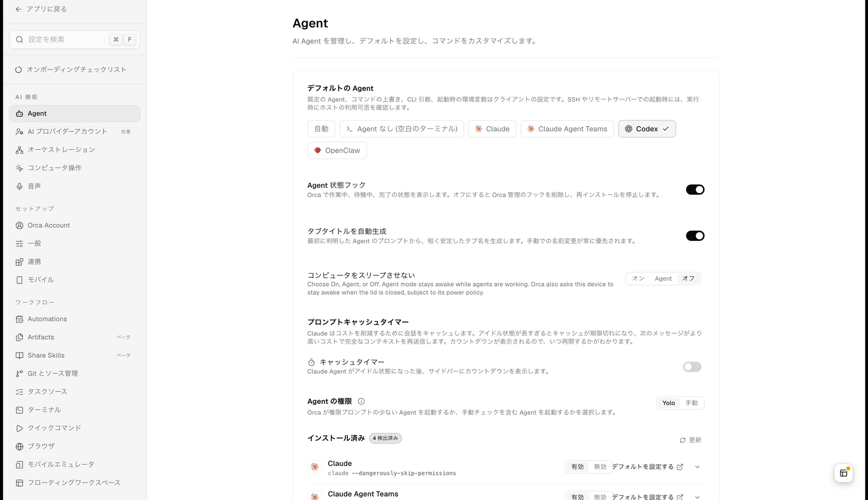Select OpenClaw as default agent
Screen dimensions: 868x500
[337, 150]
